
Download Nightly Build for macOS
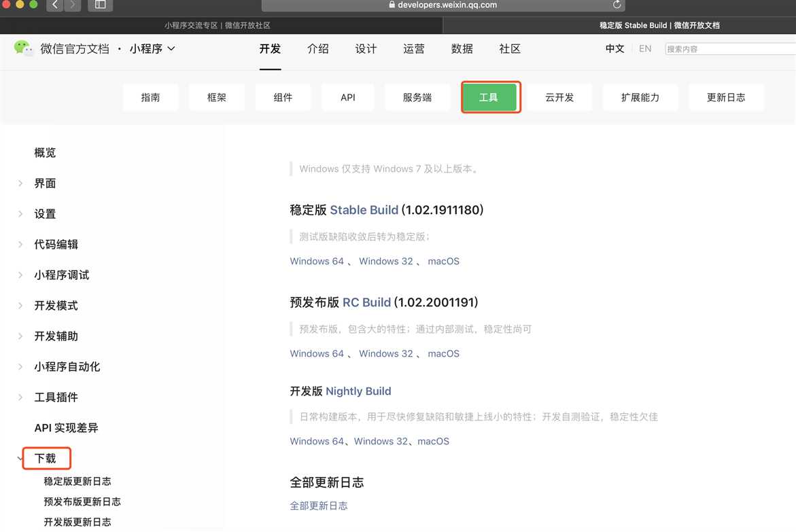click(433, 442)
